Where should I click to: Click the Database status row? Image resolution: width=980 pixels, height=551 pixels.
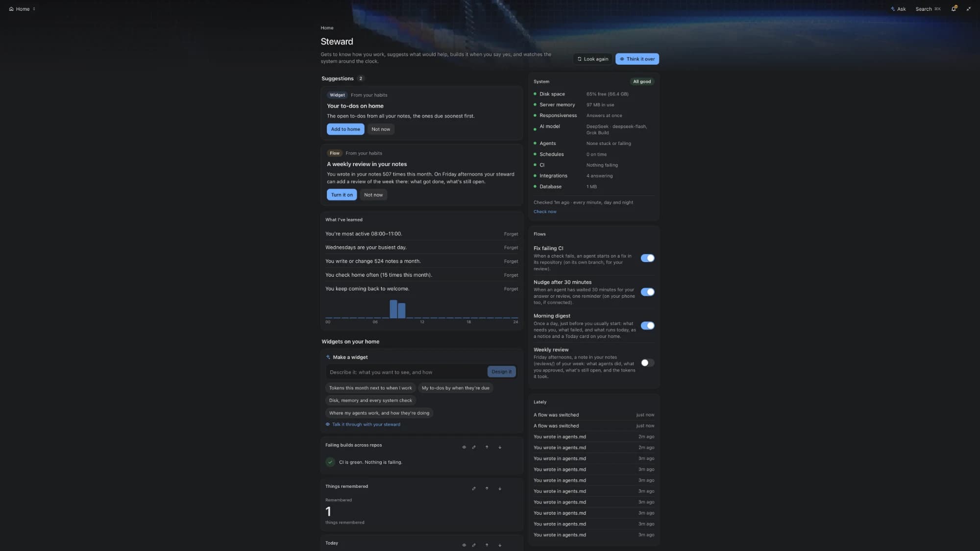pyautogui.click(x=593, y=187)
